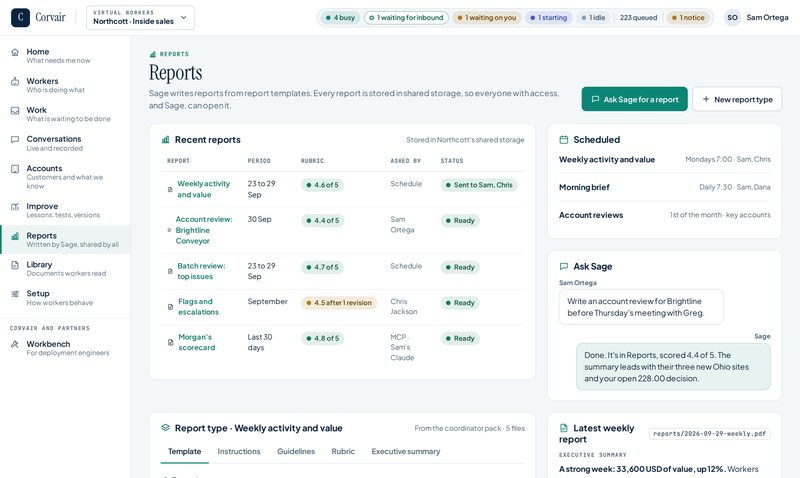Click the SO user avatar
This screenshot has height=478, width=800.
coord(732,17)
